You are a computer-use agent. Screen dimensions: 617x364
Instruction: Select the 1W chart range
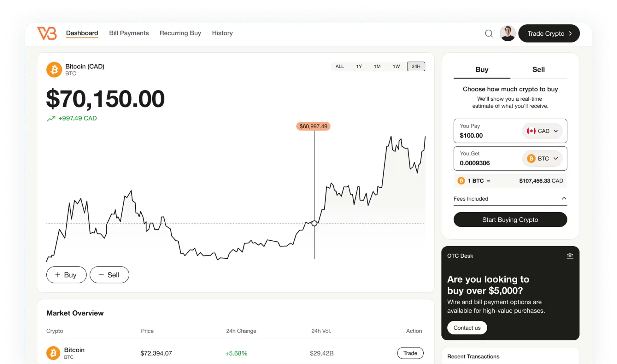pyautogui.click(x=396, y=66)
